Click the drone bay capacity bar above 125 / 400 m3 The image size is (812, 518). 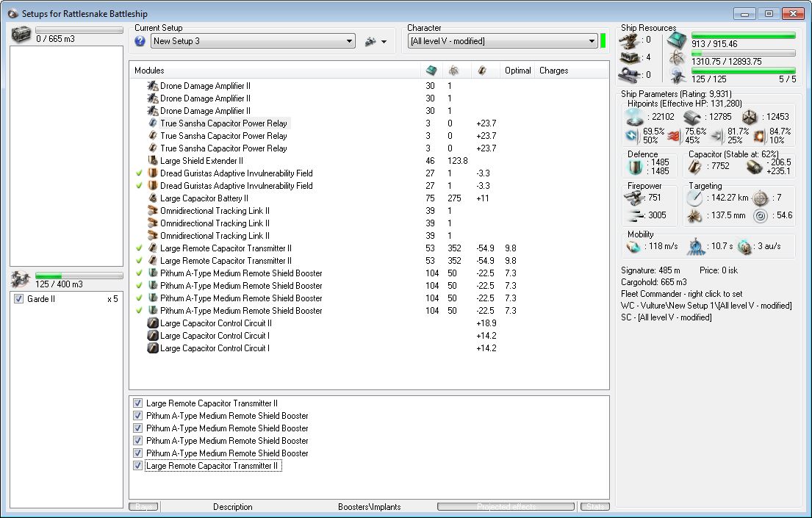(x=79, y=276)
